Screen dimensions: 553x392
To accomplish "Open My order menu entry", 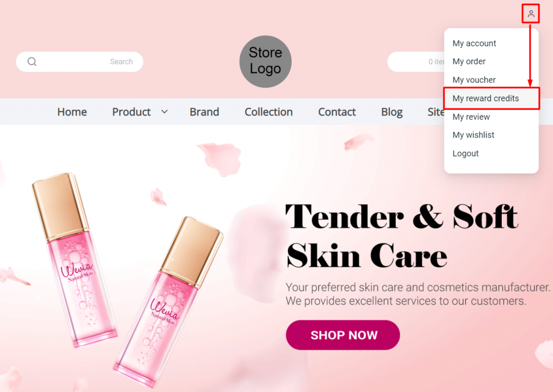I will point(469,62).
